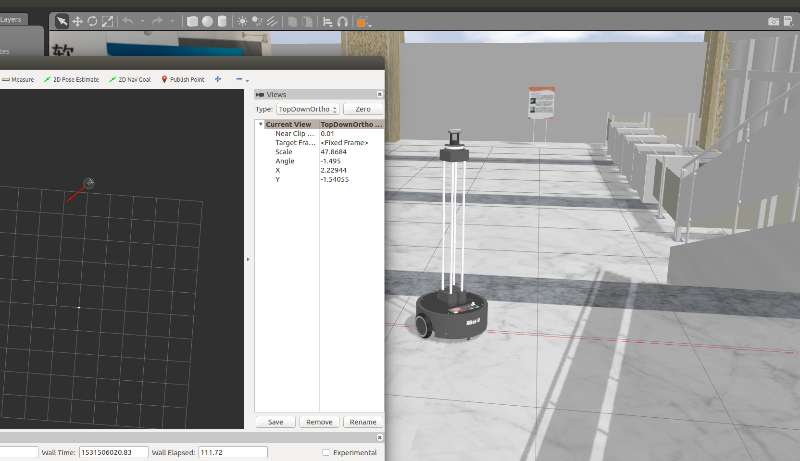Select the X value 2.22944
The image size is (800, 461).
(x=334, y=170)
